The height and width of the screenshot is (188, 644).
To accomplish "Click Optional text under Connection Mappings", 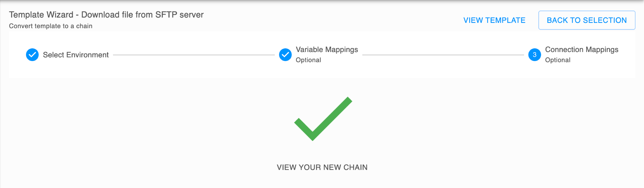I will pyautogui.click(x=557, y=60).
